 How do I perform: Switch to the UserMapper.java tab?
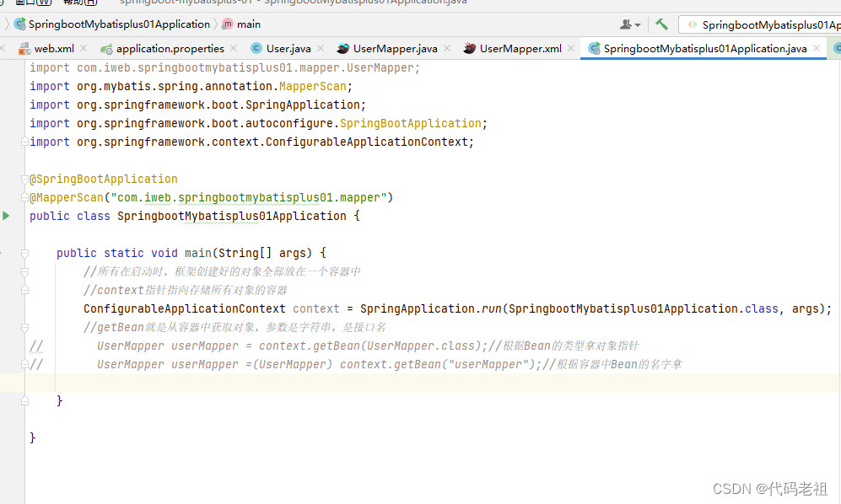pos(396,48)
